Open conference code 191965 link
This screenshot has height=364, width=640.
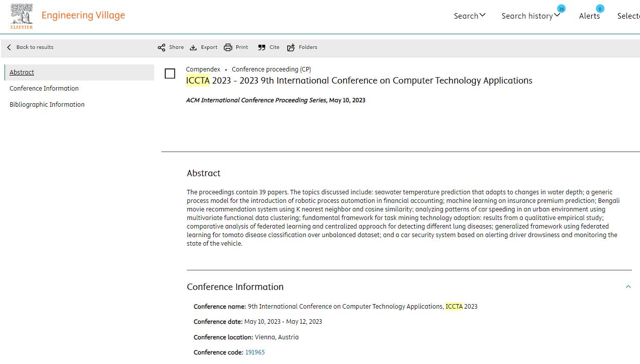[x=254, y=352]
